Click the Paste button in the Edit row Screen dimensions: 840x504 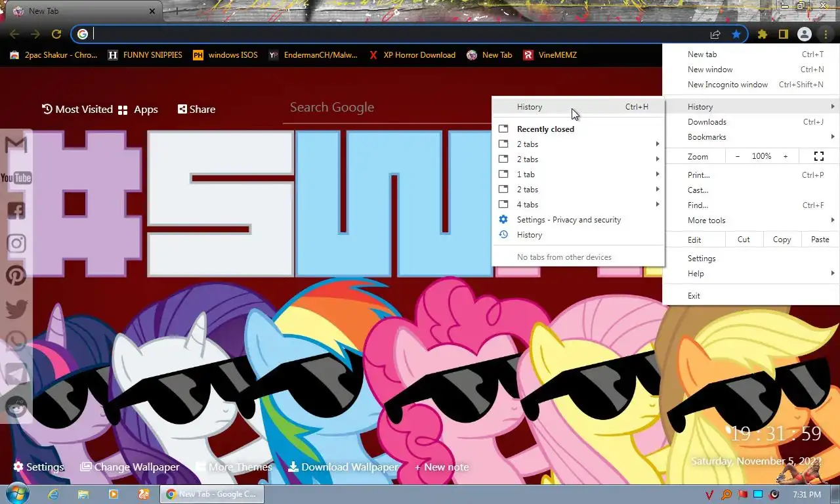pos(820,240)
